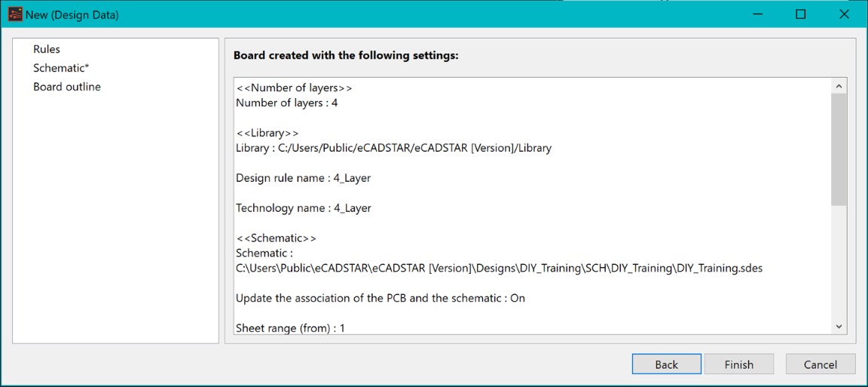This screenshot has width=868, height=387.
Task: Click the scrollbar track below the thumb
Action: pyautogui.click(x=839, y=263)
